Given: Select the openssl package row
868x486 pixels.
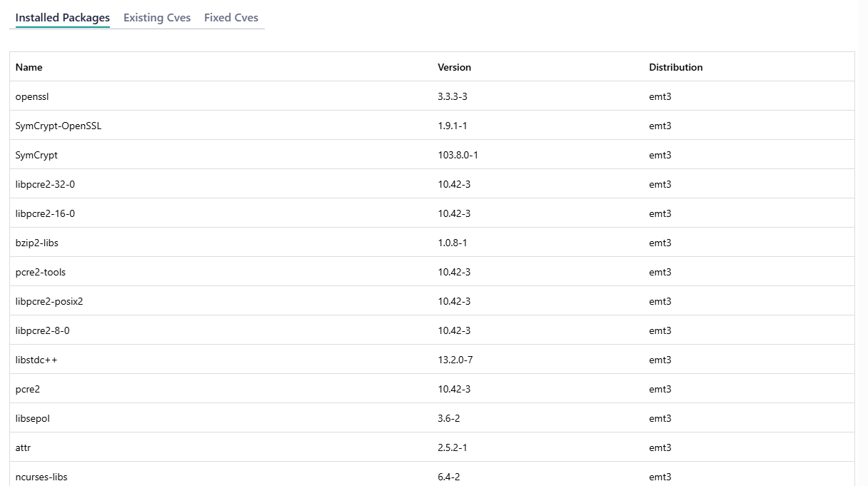Looking at the screenshot, I should pos(31,96).
